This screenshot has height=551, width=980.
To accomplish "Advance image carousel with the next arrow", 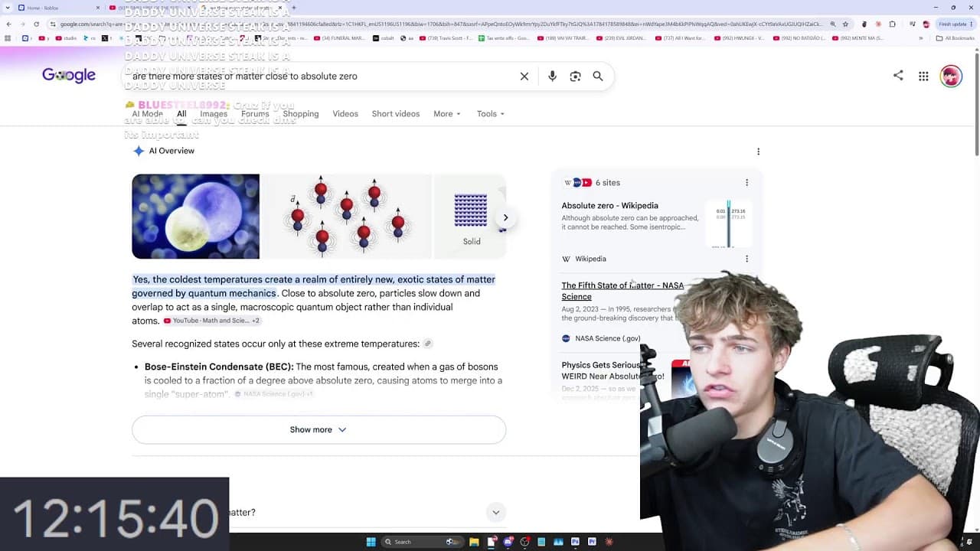I will [505, 217].
